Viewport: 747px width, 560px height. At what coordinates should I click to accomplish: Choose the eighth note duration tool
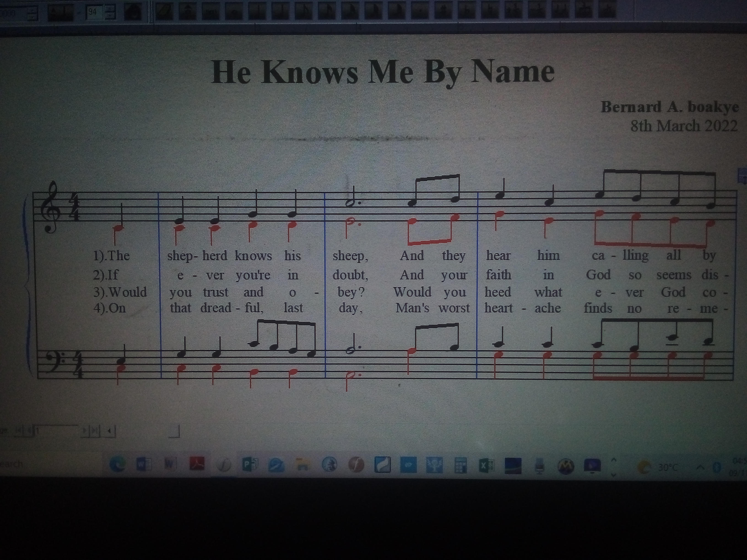pyautogui.click(x=304, y=12)
